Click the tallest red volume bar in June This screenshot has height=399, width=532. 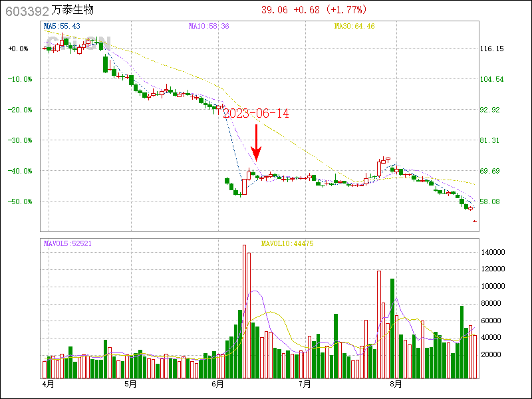244,311
